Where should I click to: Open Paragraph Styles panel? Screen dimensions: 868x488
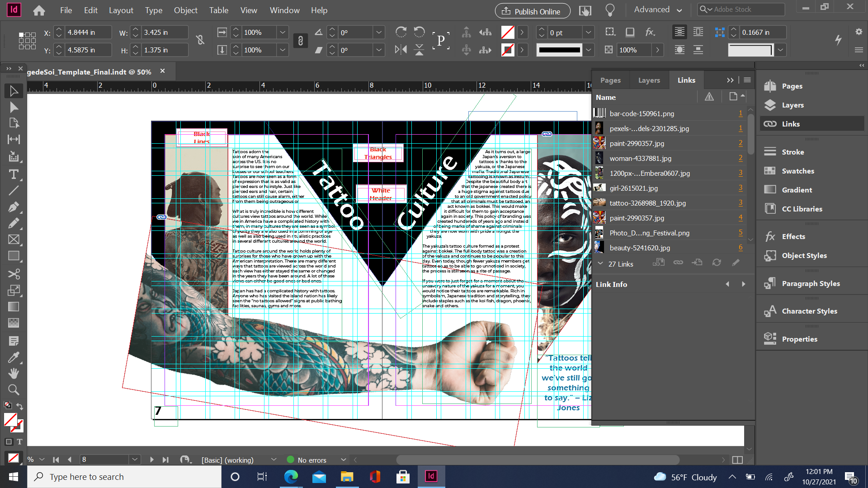point(811,283)
